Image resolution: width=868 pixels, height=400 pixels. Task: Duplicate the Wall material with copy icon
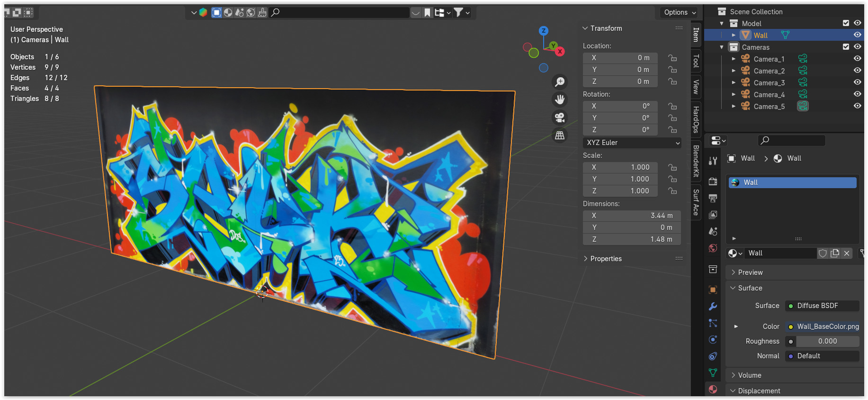click(835, 253)
